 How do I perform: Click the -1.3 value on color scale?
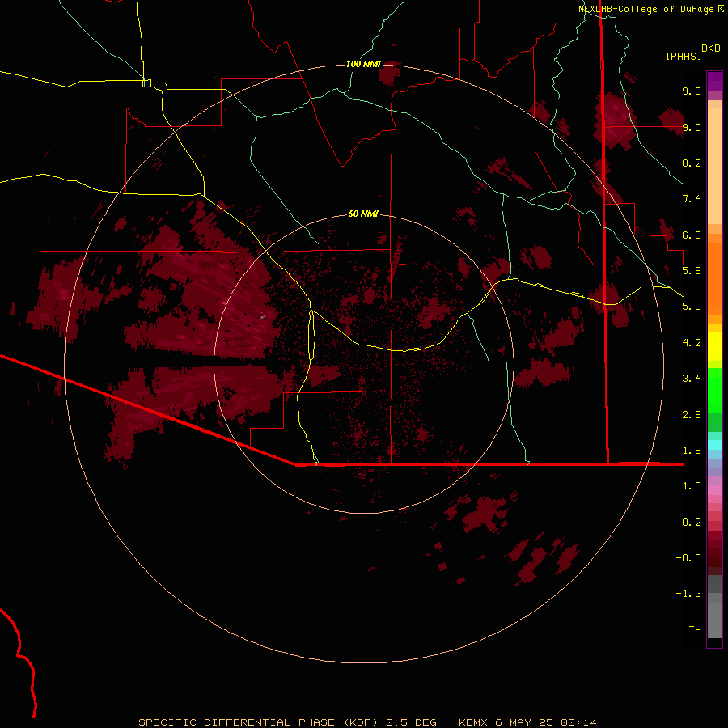[688, 594]
